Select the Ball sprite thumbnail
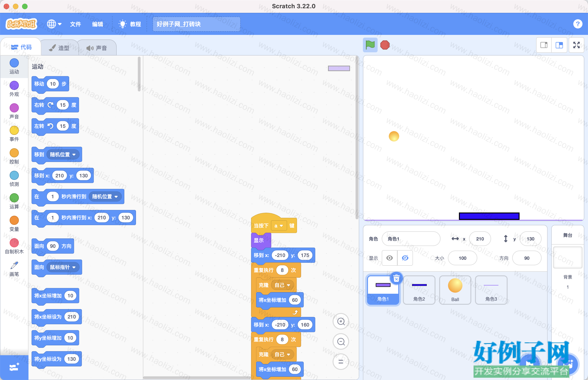Image resolution: width=588 pixels, height=380 pixels. coord(455,290)
